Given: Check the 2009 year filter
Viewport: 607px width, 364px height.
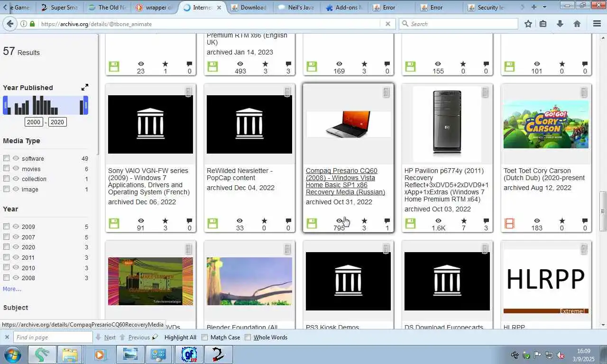Looking at the screenshot, I should coord(6,226).
